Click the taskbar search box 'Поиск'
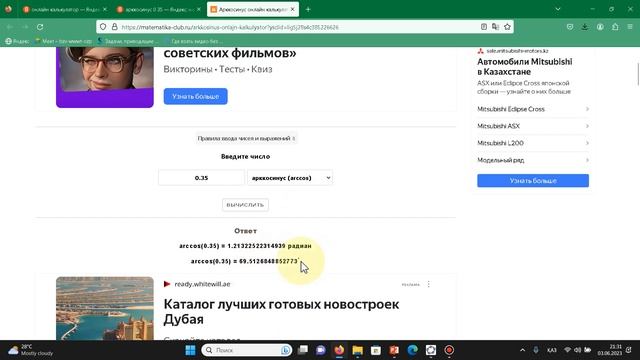 pos(247,350)
